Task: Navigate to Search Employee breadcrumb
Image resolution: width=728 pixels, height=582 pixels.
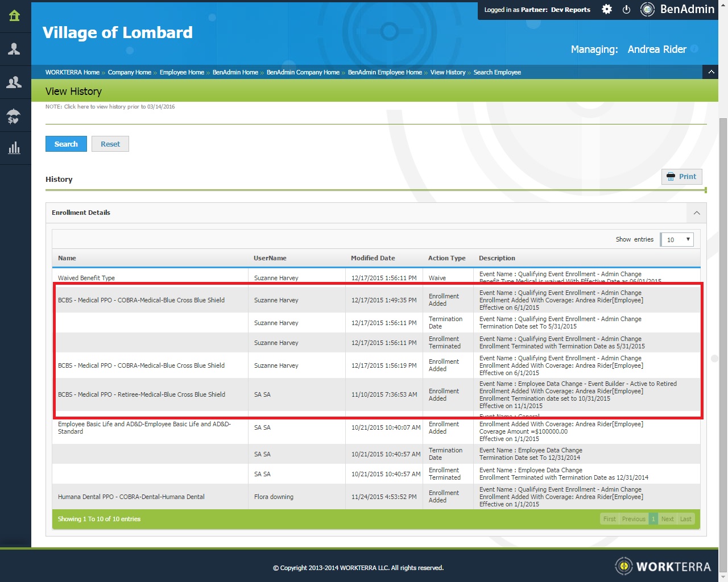Action: [497, 72]
